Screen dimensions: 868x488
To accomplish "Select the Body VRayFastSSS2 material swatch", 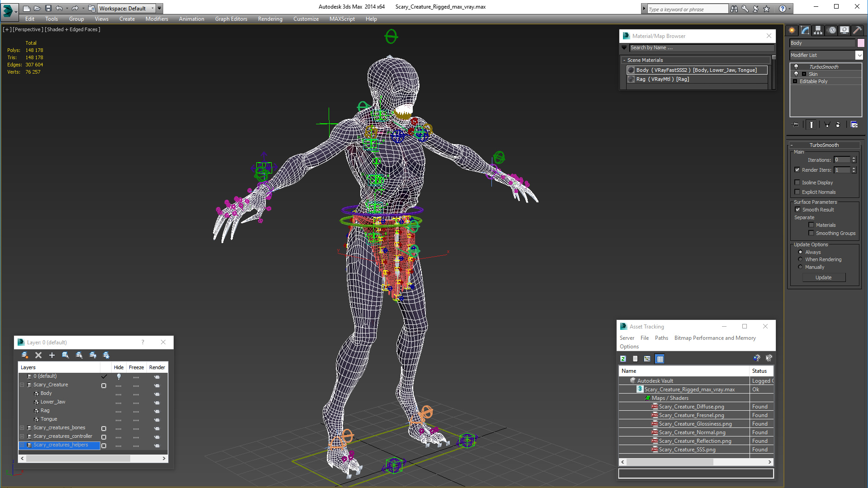I will [631, 70].
